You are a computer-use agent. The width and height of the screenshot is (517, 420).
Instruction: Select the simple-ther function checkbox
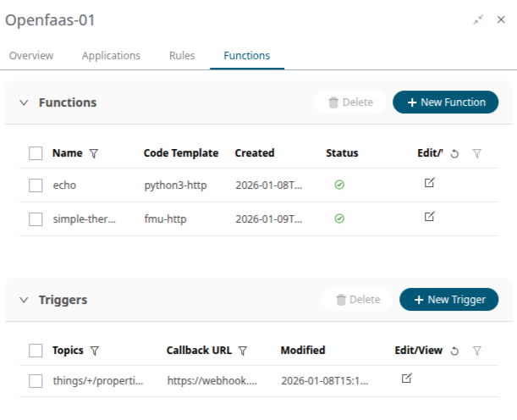pos(36,219)
